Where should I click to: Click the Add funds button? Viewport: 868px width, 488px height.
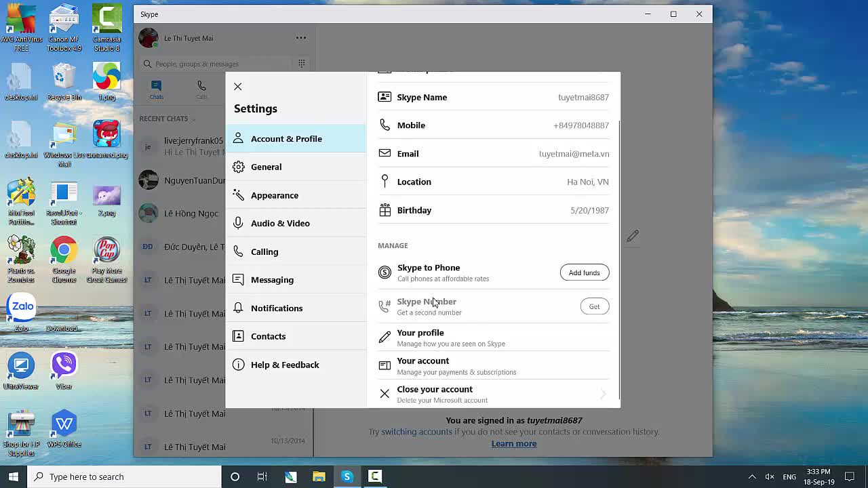tap(584, 272)
